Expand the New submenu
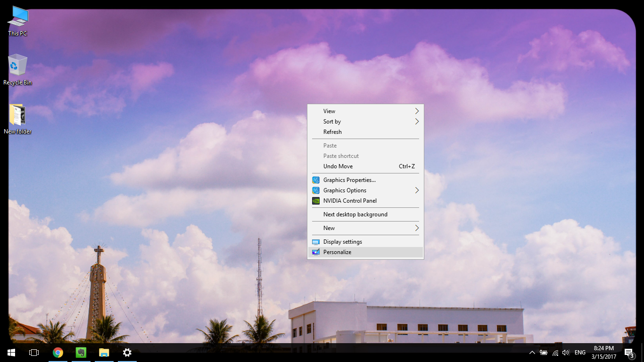Image resolution: width=644 pixels, height=362 pixels. pos(365,228)
